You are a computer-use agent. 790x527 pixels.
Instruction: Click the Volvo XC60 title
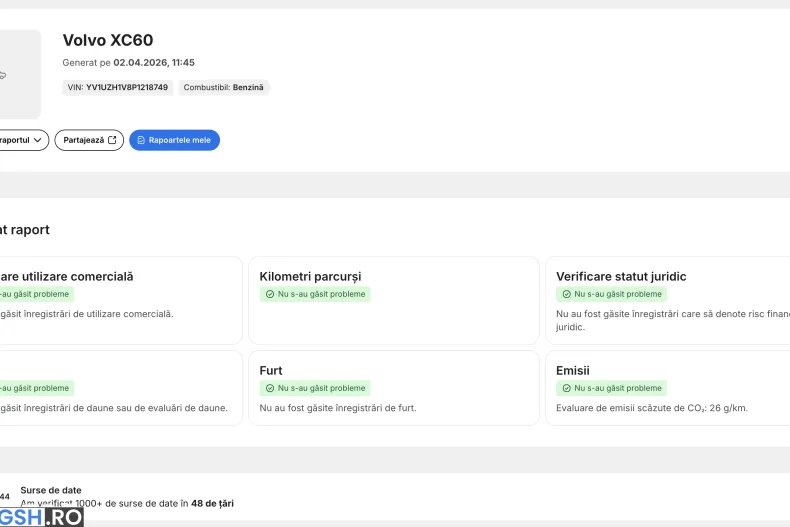[108, 40]
